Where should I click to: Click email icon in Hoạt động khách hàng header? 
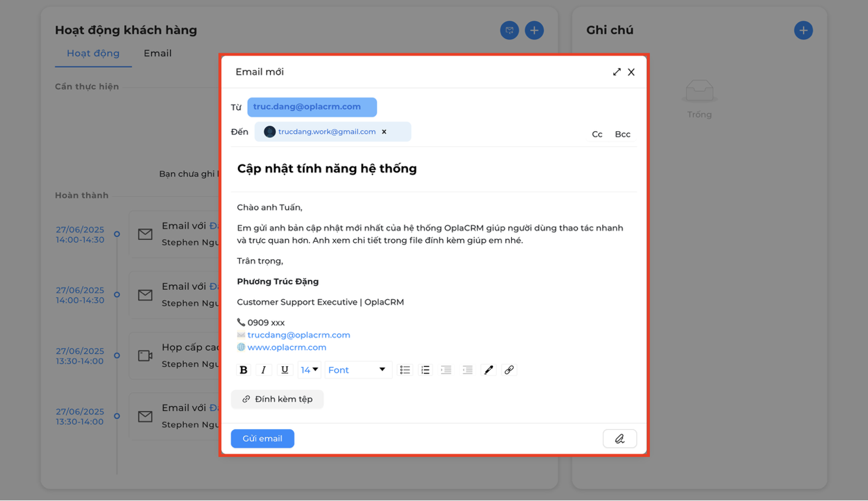(510, 30)
